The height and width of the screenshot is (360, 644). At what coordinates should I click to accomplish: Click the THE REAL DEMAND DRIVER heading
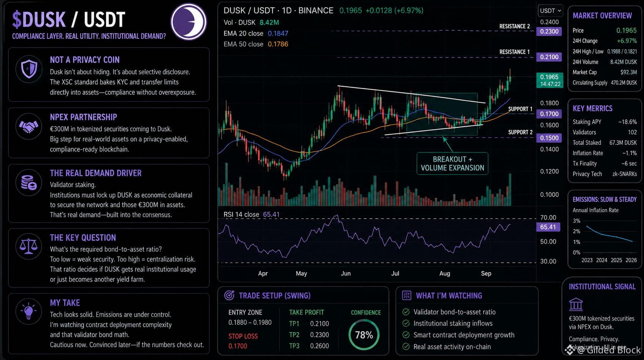[96, 173]
